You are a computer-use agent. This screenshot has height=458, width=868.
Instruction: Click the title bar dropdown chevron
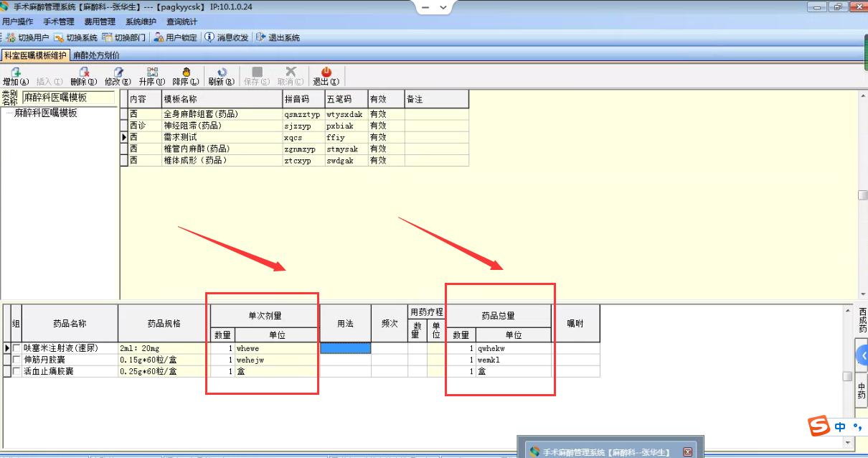443,8
